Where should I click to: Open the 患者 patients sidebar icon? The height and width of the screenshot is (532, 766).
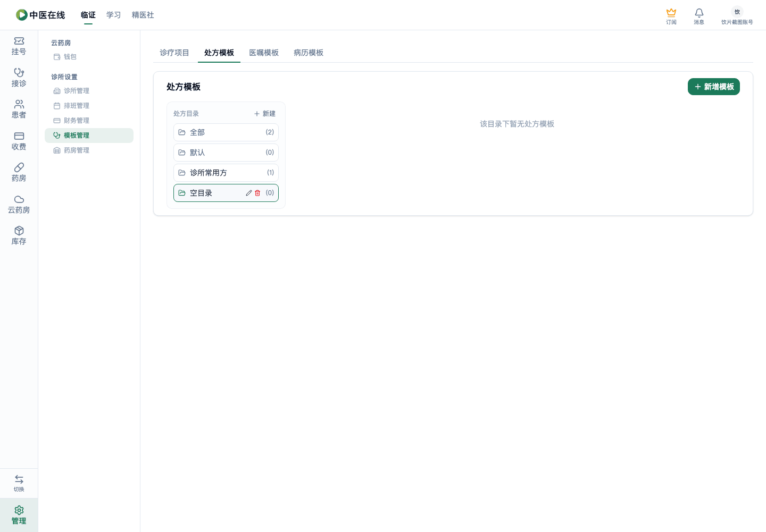pos(19,109)
